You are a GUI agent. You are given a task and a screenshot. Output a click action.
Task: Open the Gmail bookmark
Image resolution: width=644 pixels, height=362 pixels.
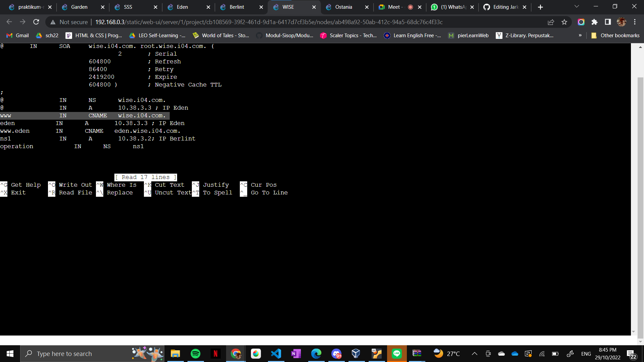17,35
